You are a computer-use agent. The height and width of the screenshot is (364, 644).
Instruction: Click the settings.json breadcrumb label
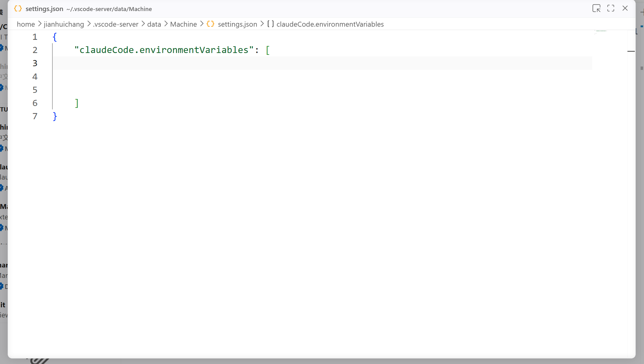[237, 24]
